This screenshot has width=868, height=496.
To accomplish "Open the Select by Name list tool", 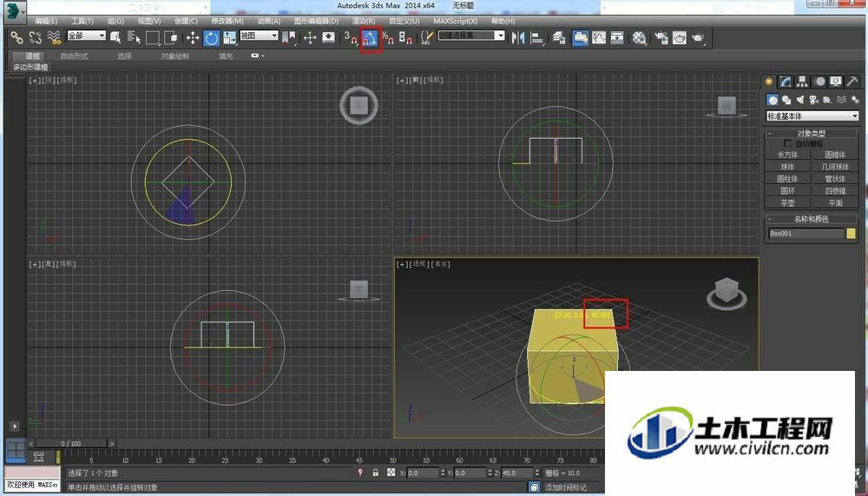I will point(134,37).
